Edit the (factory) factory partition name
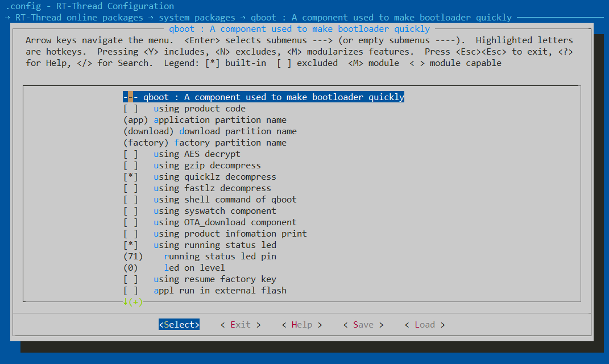This screenshot has width=609, height=364. click(205, 143)
